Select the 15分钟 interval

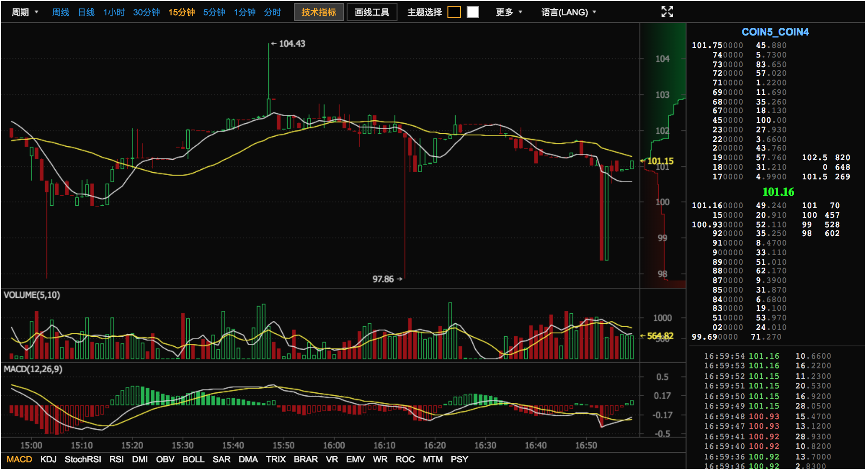pos(181,12)
